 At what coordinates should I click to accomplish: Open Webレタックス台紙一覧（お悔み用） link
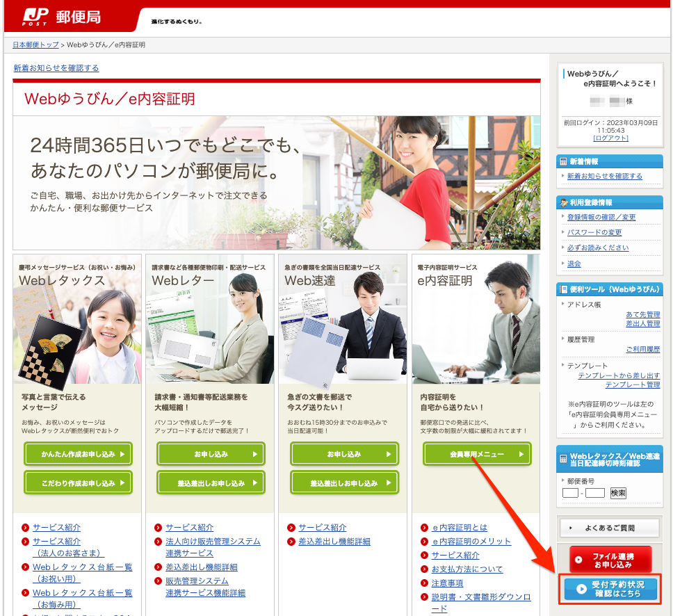click(x=83, y=599)
